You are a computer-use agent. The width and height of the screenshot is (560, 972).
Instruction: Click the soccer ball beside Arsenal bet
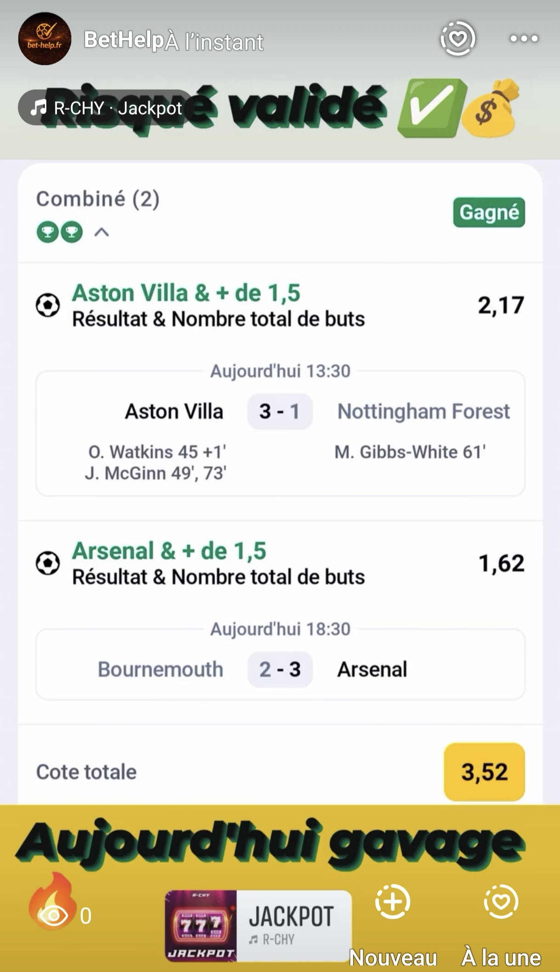click(x=48, y=563)
